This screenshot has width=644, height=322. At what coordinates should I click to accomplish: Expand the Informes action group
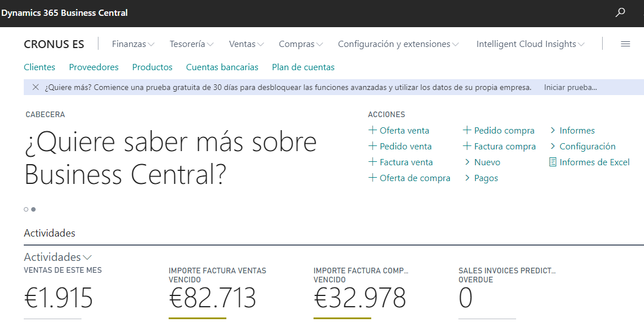572,130
